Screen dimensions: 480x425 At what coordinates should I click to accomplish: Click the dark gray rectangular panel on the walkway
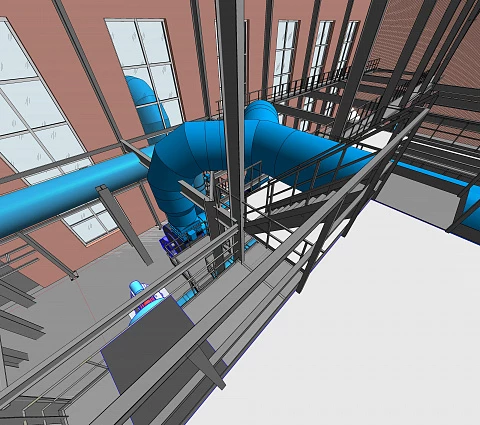coord(147,343)
